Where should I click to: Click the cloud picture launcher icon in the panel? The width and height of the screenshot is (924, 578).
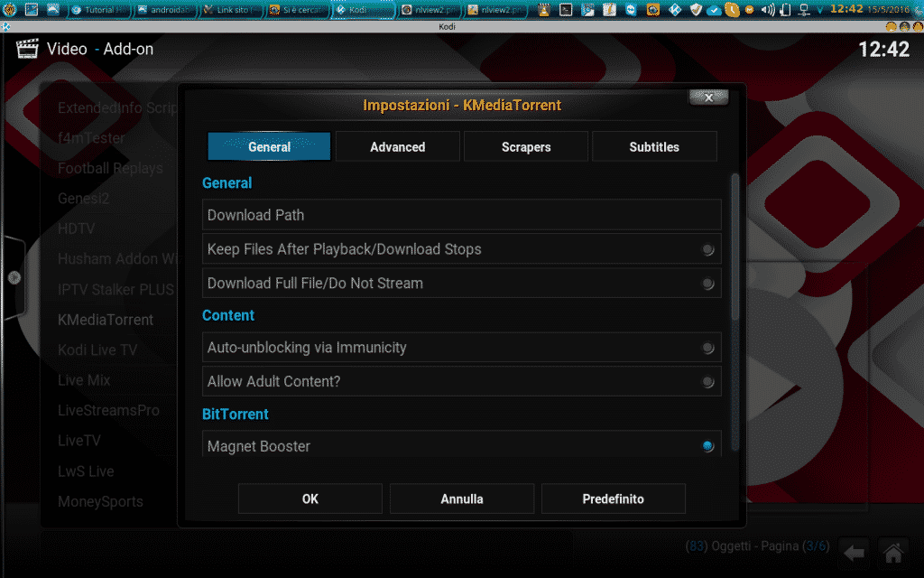coord(53,9)
